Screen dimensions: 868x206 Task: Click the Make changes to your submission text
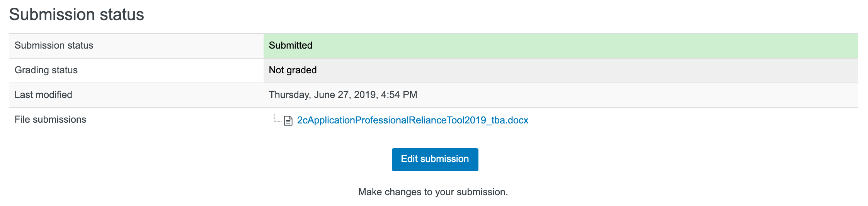pyautogui.click(x=433, y=192)
